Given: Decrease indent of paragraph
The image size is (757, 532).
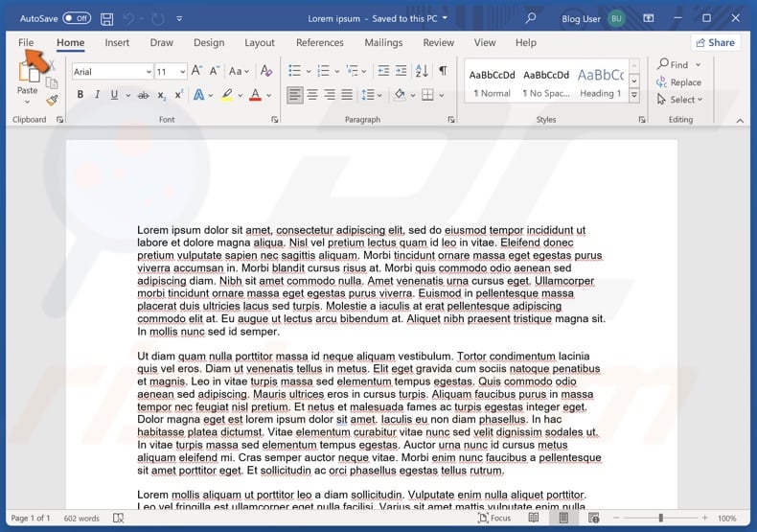Looking at the screenshot, I should (383, 71).
